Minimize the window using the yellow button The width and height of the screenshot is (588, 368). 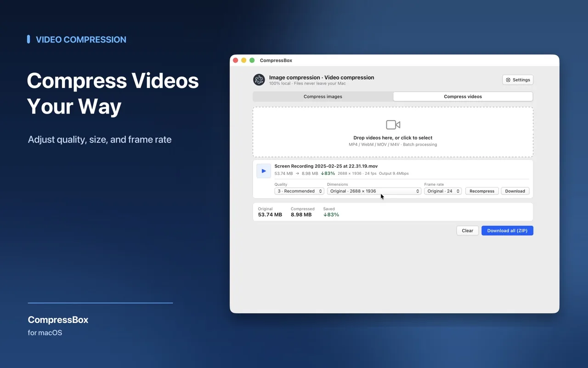pyautogui.click(x=244, y=60)
